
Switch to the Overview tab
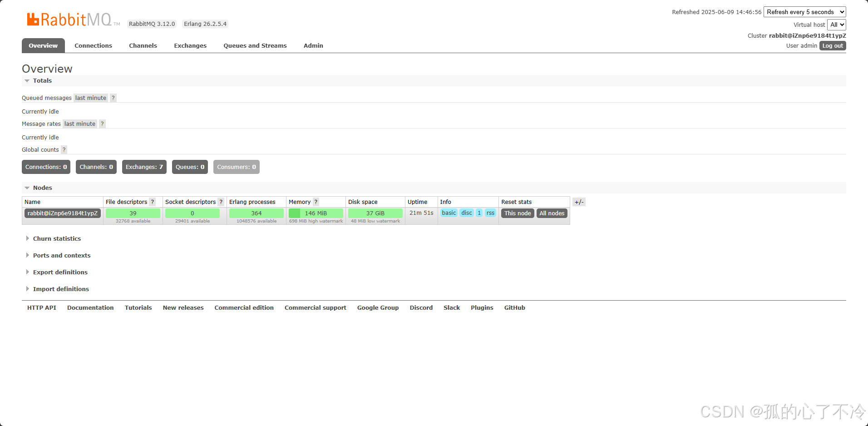tap(43, 45)
